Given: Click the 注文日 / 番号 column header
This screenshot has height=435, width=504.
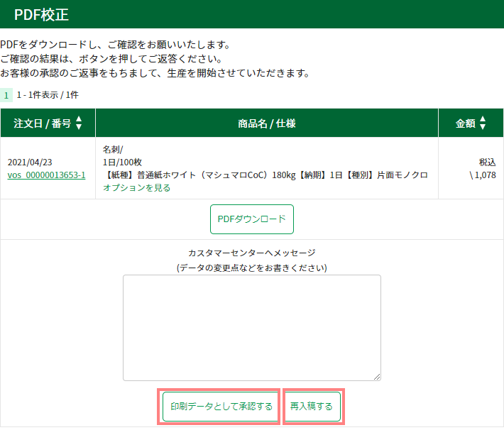Looking at the screenshot, I should point(42,123).
